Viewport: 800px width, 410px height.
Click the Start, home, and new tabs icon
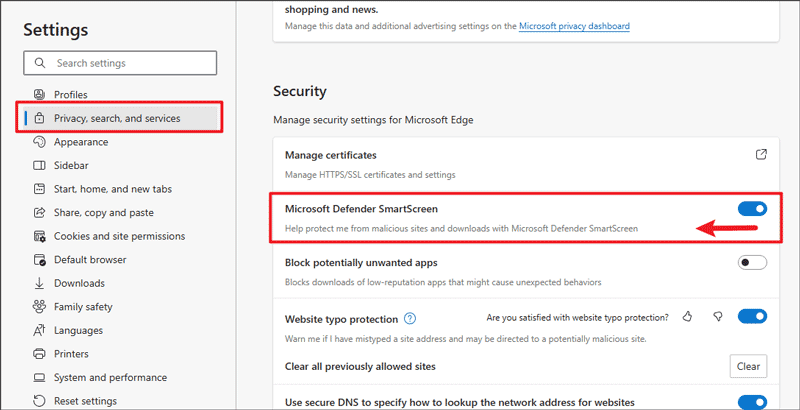pyautogui.click(x=39, y=189)
